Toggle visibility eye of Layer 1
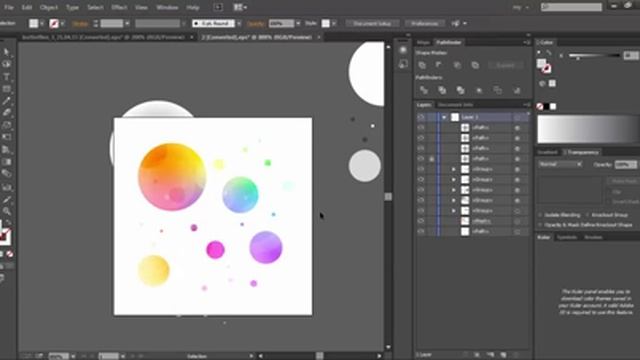This screenshot has height=360, width=640. click(421, 118)
